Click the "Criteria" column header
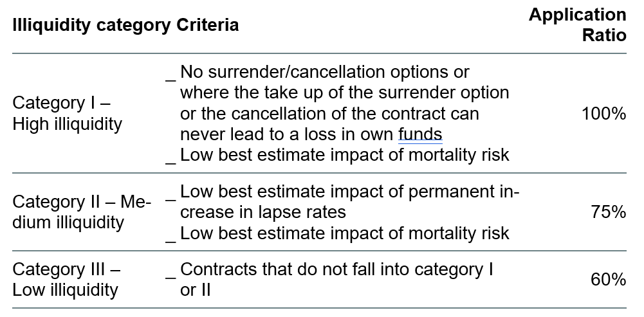 point(207,26)
